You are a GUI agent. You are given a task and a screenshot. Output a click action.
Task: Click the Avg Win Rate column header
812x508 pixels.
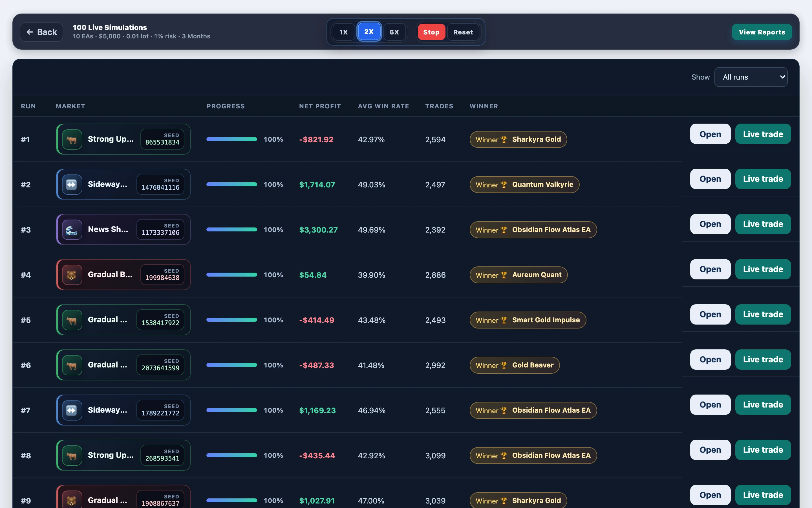pyautogui.click(x=383, y=106)
